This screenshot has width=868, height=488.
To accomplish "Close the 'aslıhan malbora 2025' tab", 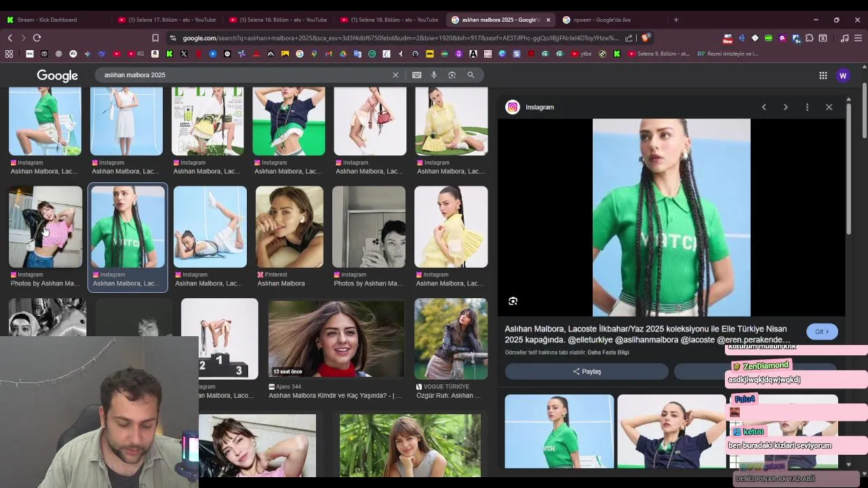I will pyautogui.click(x=548, y=20).
